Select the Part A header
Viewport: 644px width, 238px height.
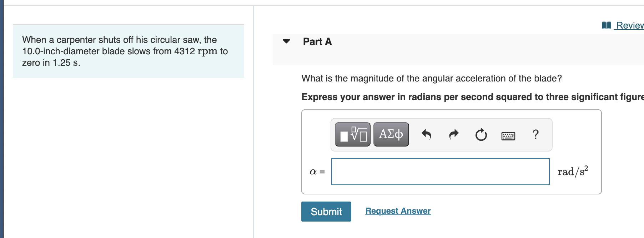point(317,41)
